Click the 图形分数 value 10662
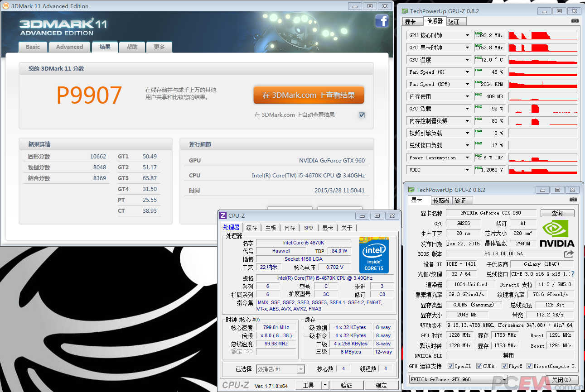 click(x=98, y=156)
